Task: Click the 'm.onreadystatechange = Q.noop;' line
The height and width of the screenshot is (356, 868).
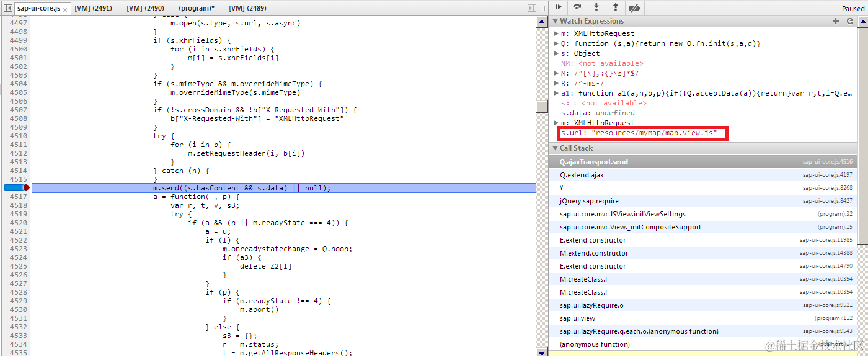Action: tap(287, 249)
